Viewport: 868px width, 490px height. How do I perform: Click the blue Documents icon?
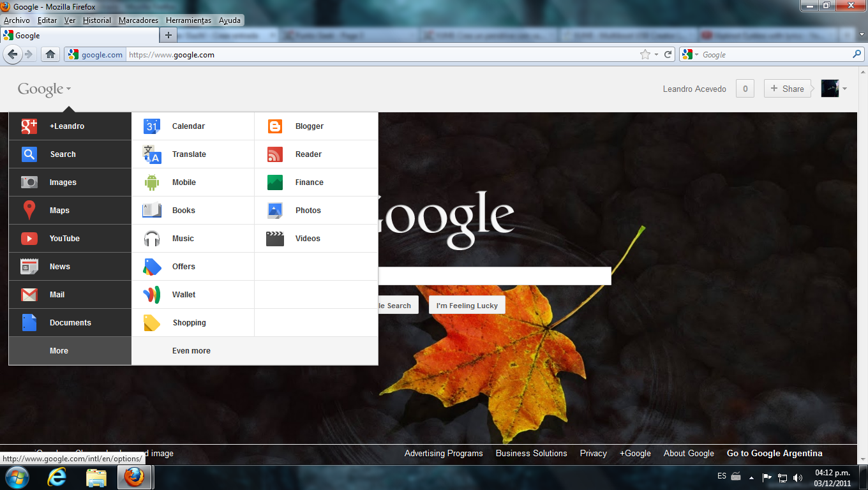[x=29, y=322]
